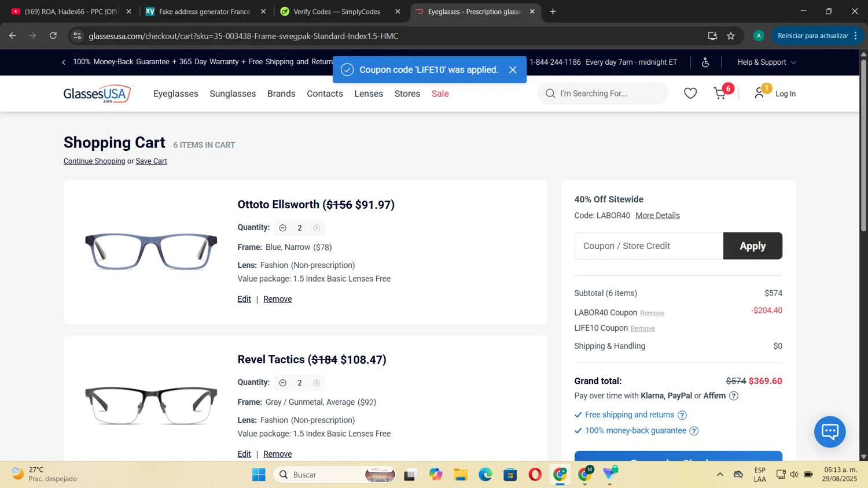Edit the Revel Tactics item
The width and height of the screenshot is (868, 488).
coord(244,454)
